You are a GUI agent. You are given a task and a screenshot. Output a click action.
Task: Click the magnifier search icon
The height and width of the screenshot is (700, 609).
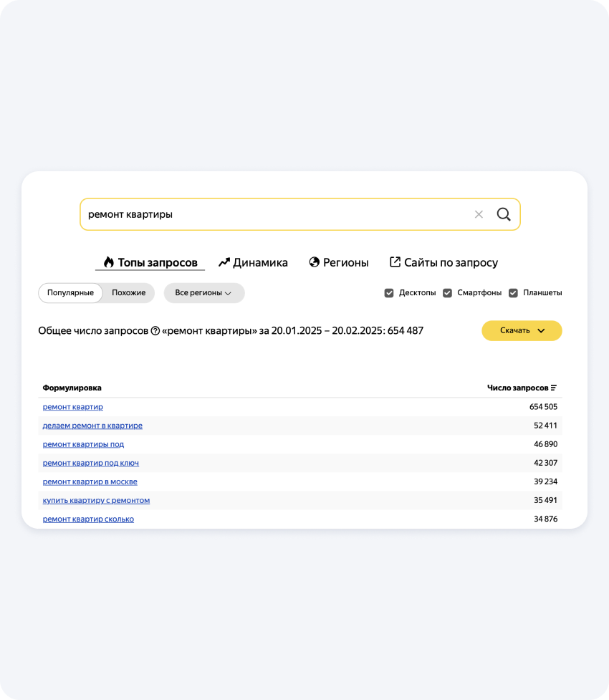(x=504, y=214)
